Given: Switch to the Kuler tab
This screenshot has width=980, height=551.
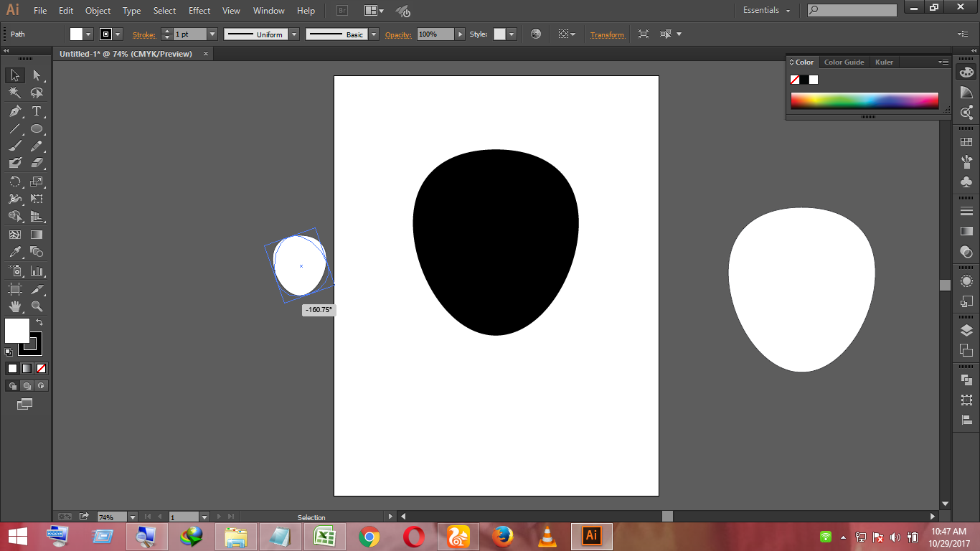Looking at the screenshot, I should pyautogui.click(x=885, y=62).
